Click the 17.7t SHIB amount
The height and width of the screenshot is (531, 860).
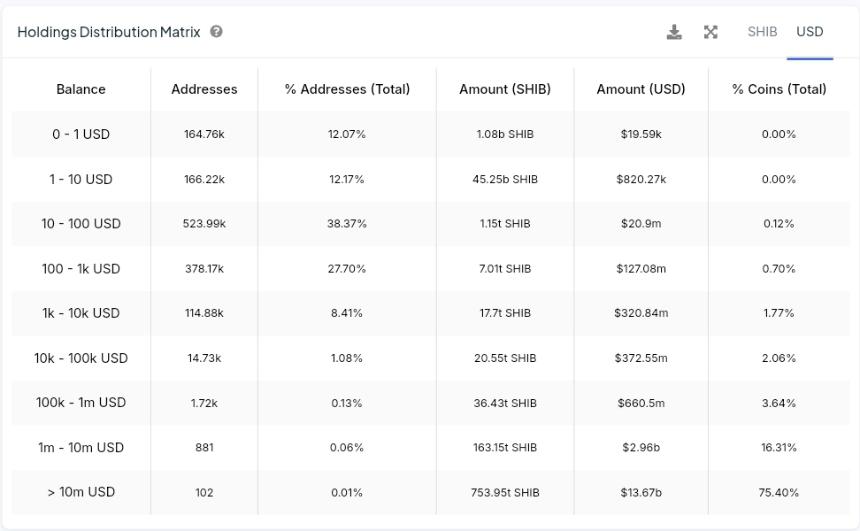[x=505, y=313]
